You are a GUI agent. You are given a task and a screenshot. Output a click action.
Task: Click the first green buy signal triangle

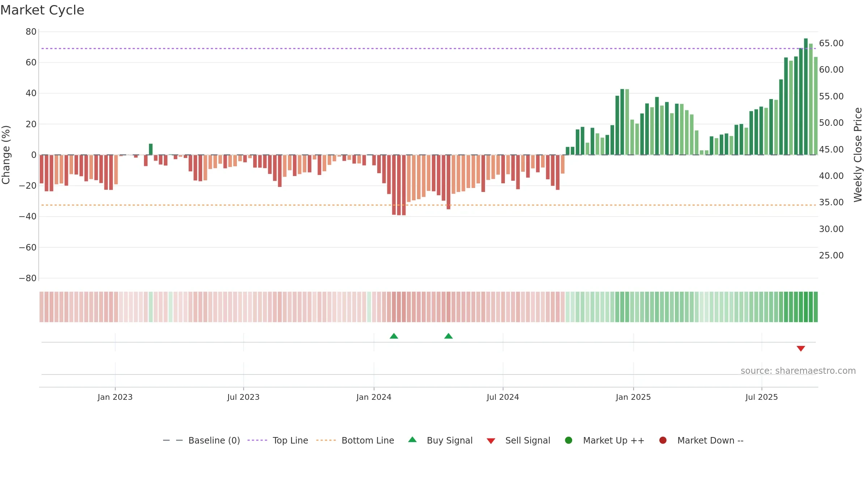click(394, 336)
